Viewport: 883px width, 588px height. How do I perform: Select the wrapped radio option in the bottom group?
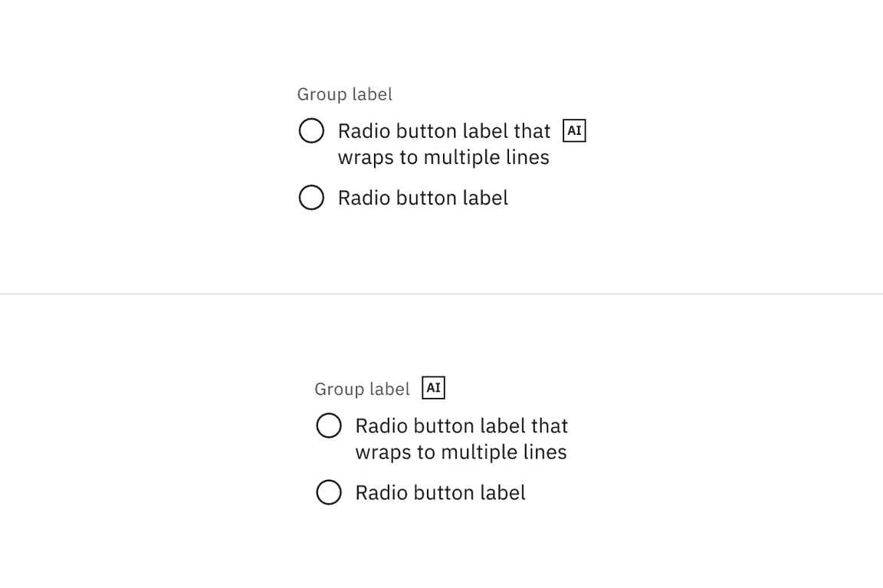point(329,425)
